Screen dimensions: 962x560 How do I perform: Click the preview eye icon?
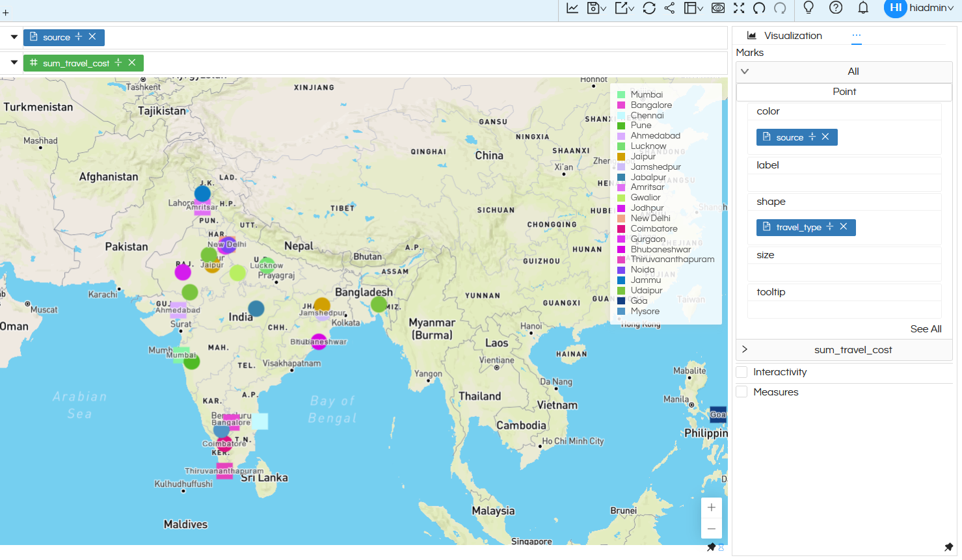(x=718, y=8)
